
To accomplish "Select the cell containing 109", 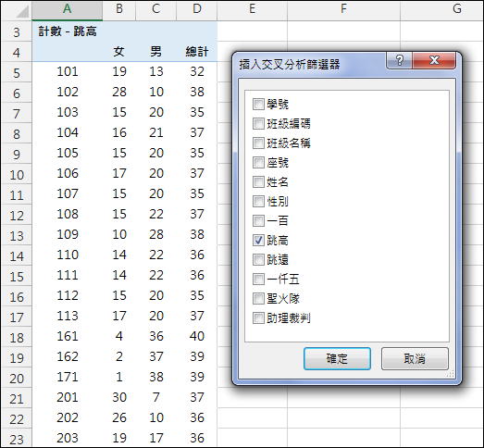I will pyautogui.click(x=67, y=235).
